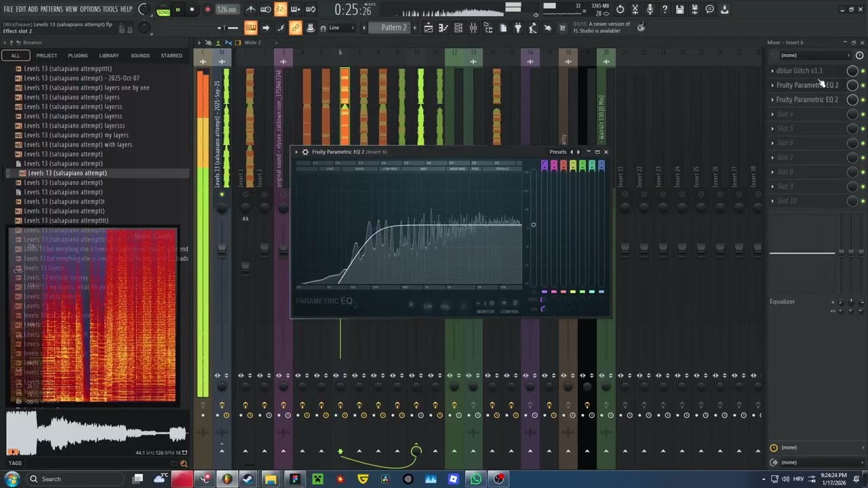This screenshot has width=868, height=488.
Task: Expand Slot 7 options arrow
Action: point(772,157)
